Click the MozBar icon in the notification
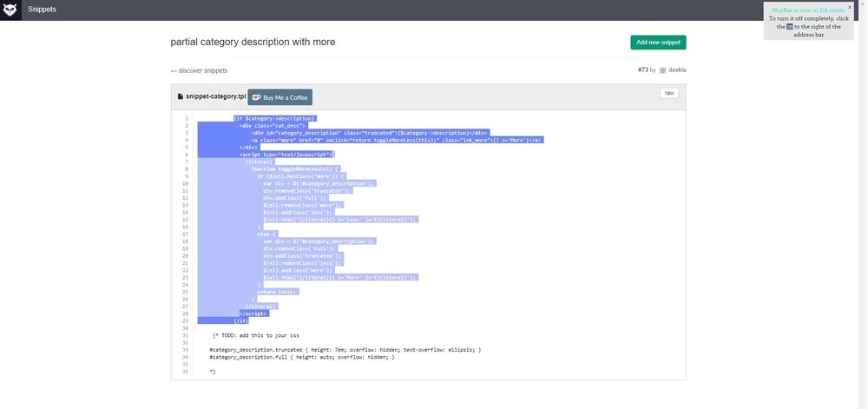 pos(790,27)
